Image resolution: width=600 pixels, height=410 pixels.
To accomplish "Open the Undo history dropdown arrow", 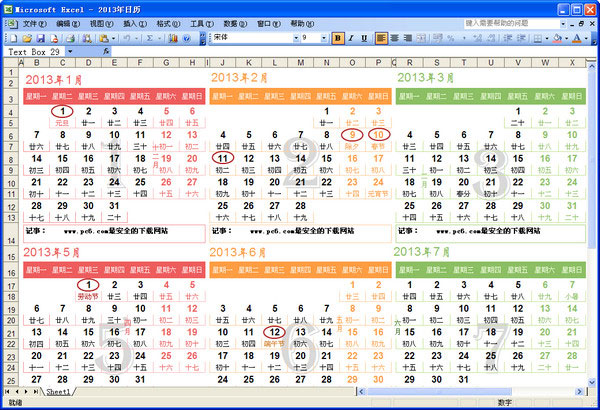I will click(x=136, y=38).
